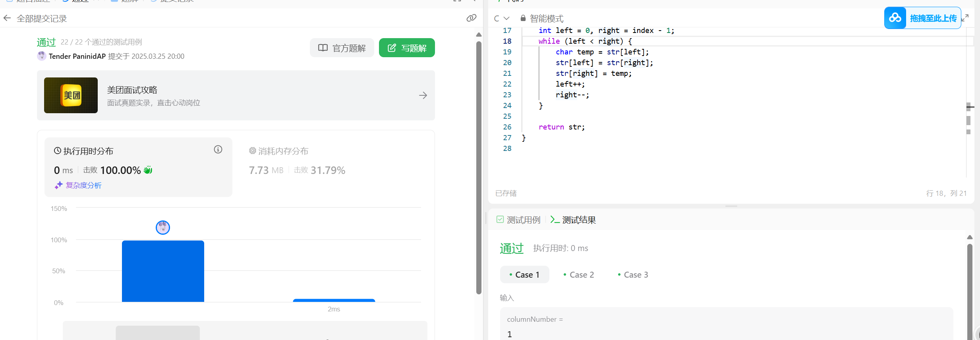Open 官方题解 official solution
The width and height of the screenshot is (980, 340).
[342, 48]
